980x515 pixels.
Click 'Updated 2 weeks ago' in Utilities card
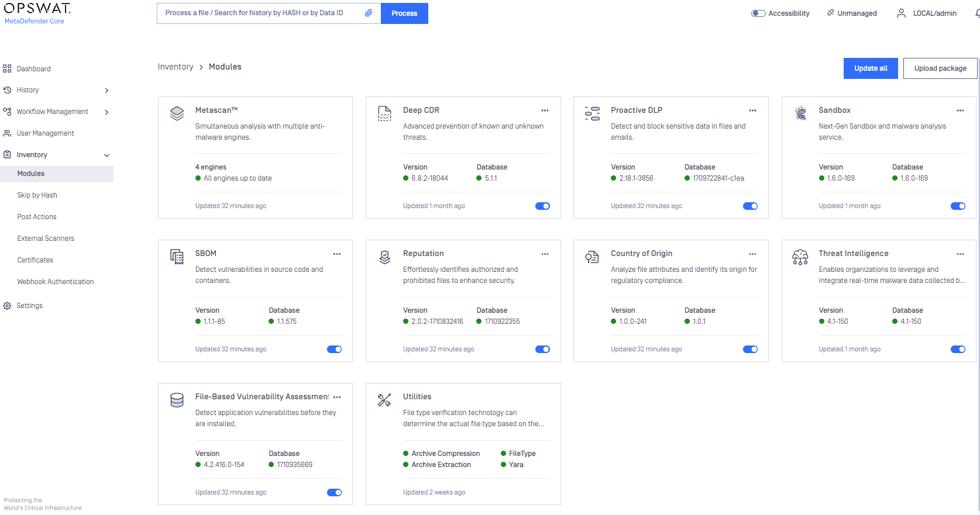click(434, 492)
